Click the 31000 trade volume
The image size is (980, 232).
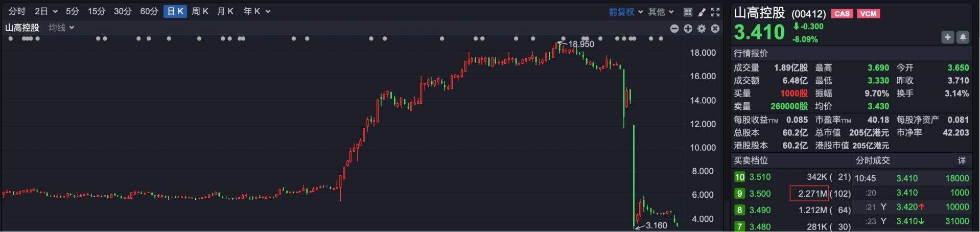pos(957,221)
